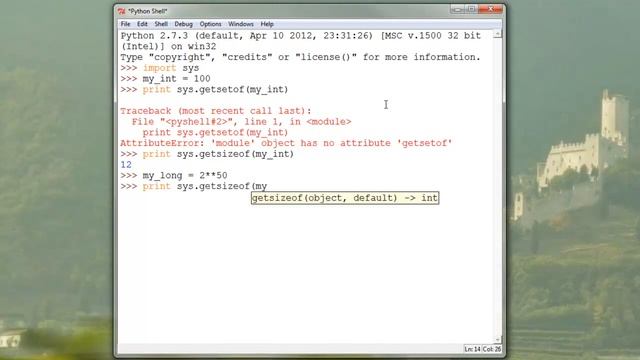Minimize the Python Shell window
The height and width of the screenshot is (360, 640).
(x=457, y=9)
